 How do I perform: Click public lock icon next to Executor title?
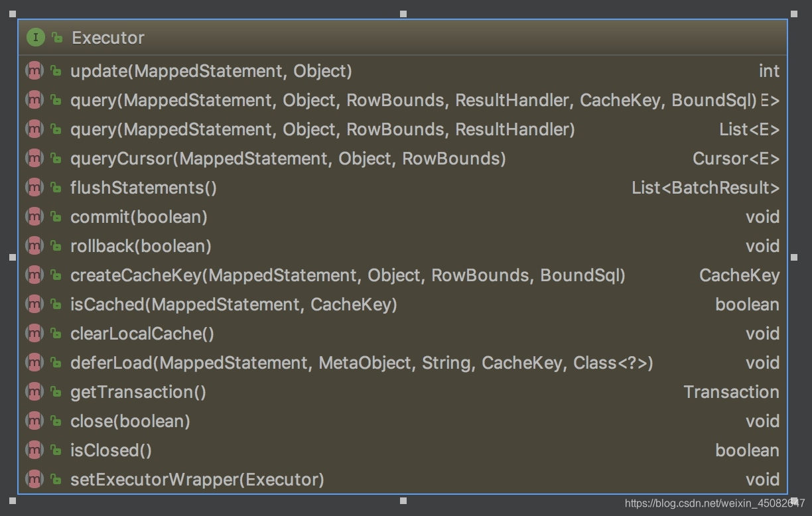pos(57,38)
